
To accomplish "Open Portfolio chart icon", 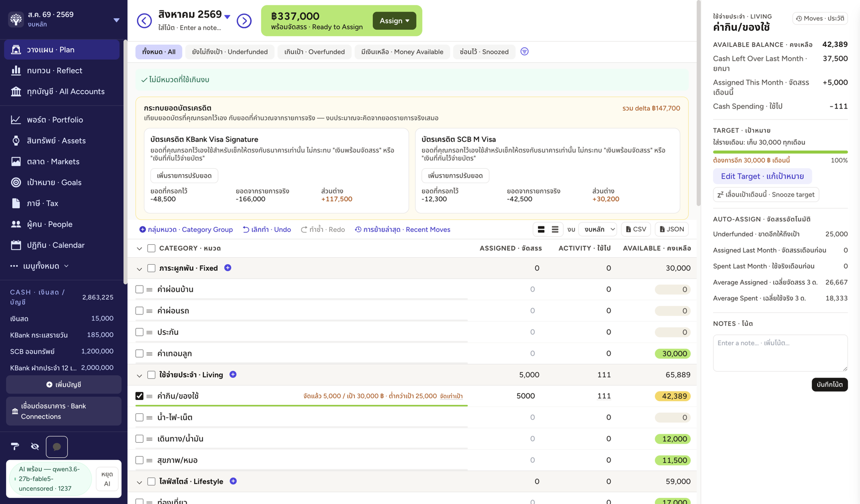I will (16, 120).
